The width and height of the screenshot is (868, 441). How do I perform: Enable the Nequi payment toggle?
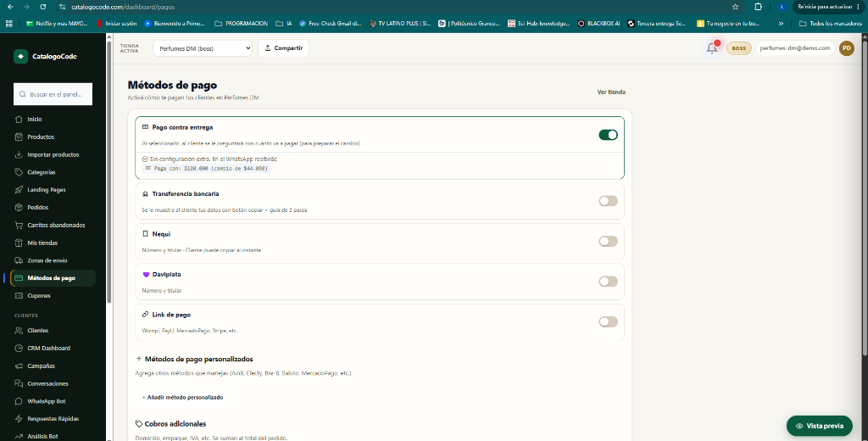tap(608, 241)
